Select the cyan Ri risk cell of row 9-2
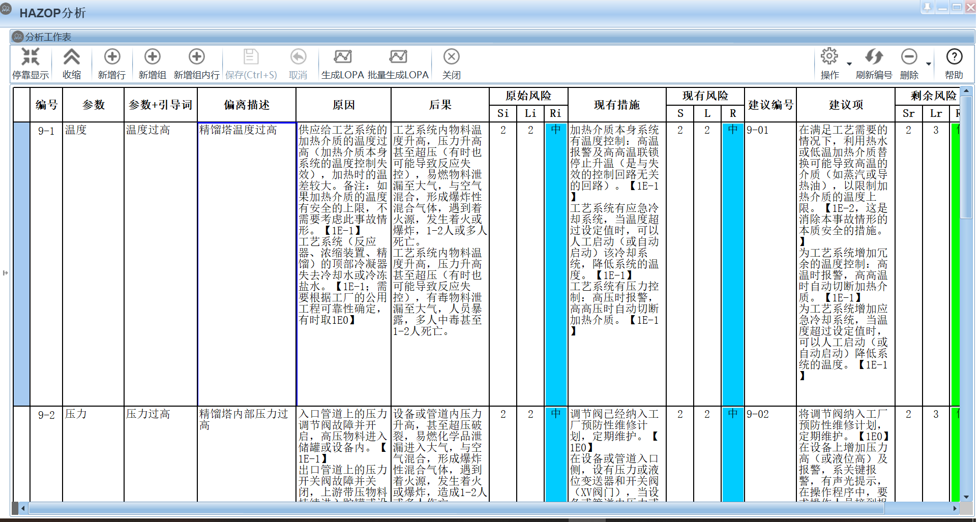The width and height of the screenshot is (980, 522). (556, 454)
